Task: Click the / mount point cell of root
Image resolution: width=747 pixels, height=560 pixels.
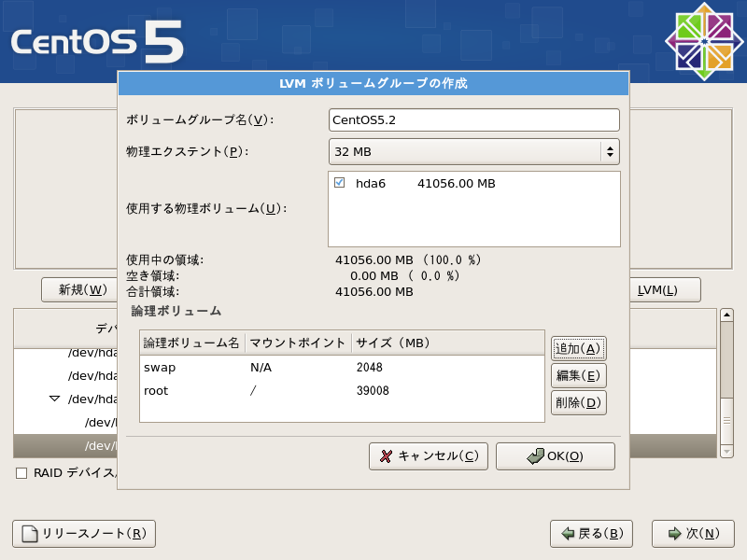Action: coord(253,391)
